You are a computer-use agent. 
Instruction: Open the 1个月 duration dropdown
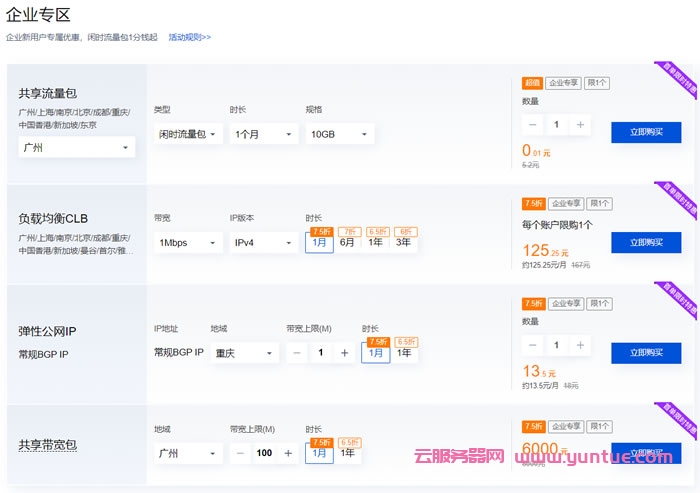pyautogui.click(x=263, y=134)
